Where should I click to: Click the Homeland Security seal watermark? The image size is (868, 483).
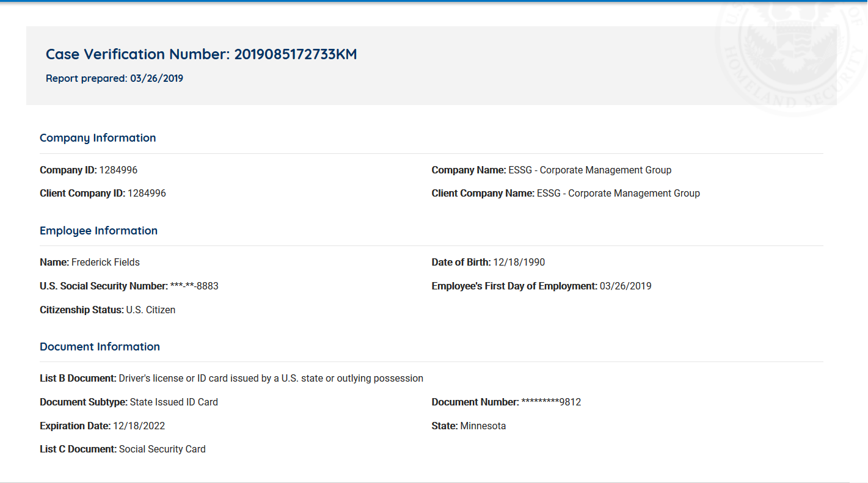coord(788,55)
